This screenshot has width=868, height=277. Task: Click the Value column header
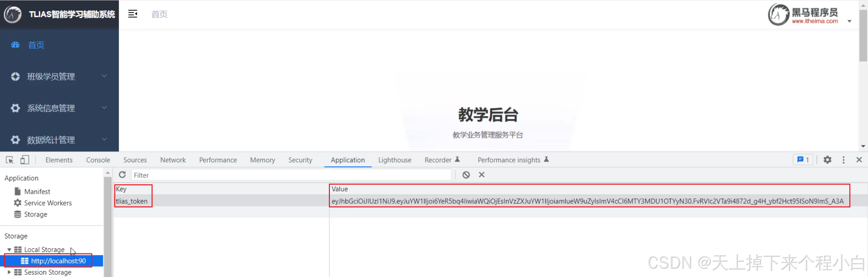pyautogui.click(x=340, y=189)
